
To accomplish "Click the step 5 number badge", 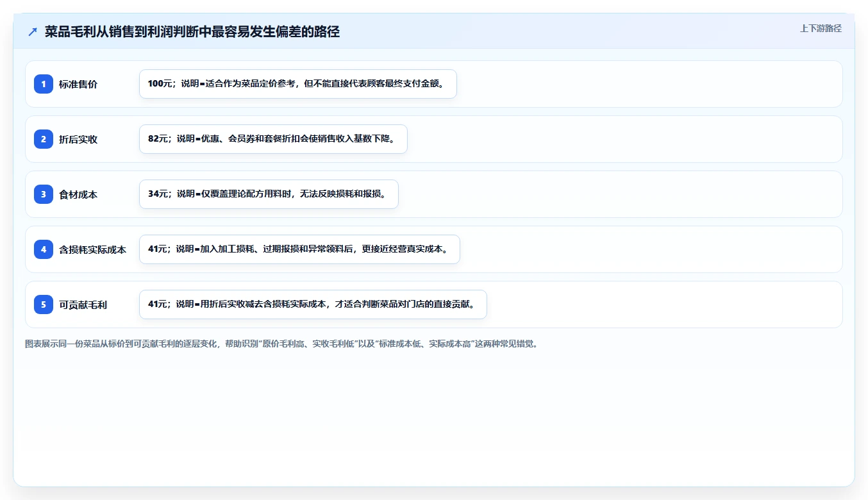I will (x=44, y=304).
